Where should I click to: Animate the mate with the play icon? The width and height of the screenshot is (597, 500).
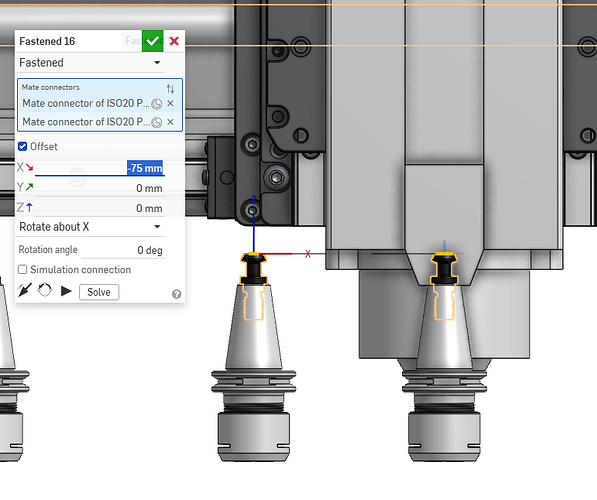pos(66,291)
